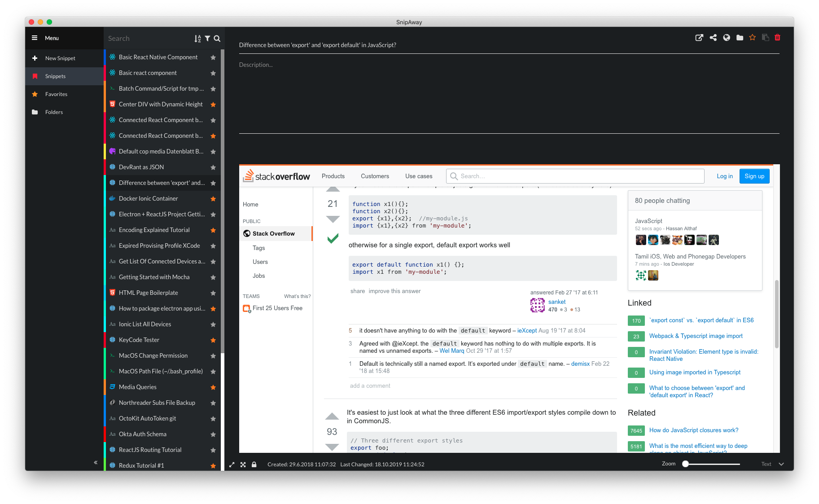This screenshot has height=504, width=819.
Task: Collapse the sidebar with the double chevron
Action: (96, 462)
